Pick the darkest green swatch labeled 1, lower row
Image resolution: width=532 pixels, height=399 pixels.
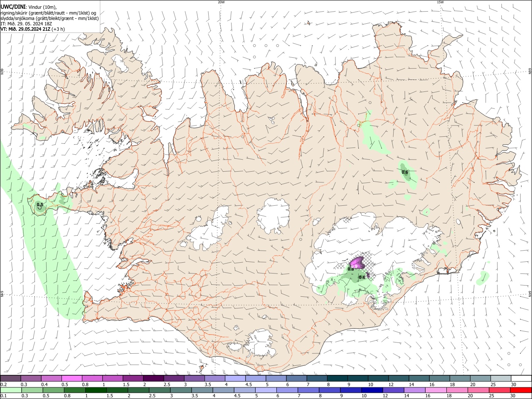tap(96, 390)
